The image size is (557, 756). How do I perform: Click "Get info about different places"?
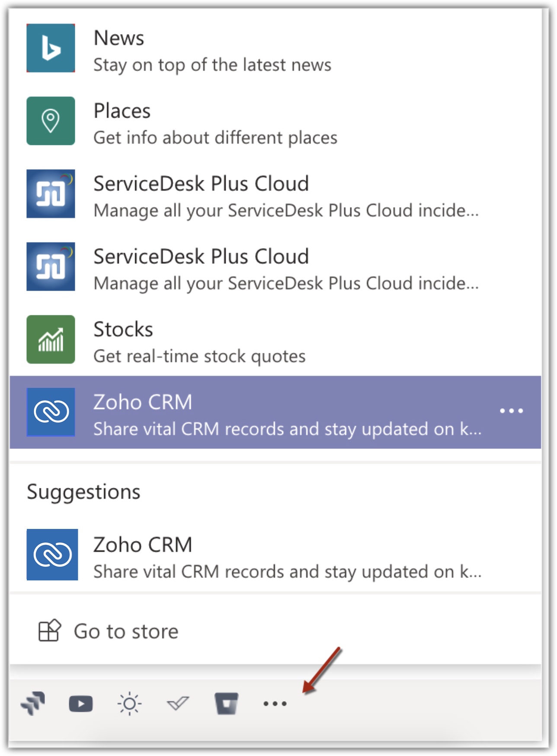pos(215,138)
